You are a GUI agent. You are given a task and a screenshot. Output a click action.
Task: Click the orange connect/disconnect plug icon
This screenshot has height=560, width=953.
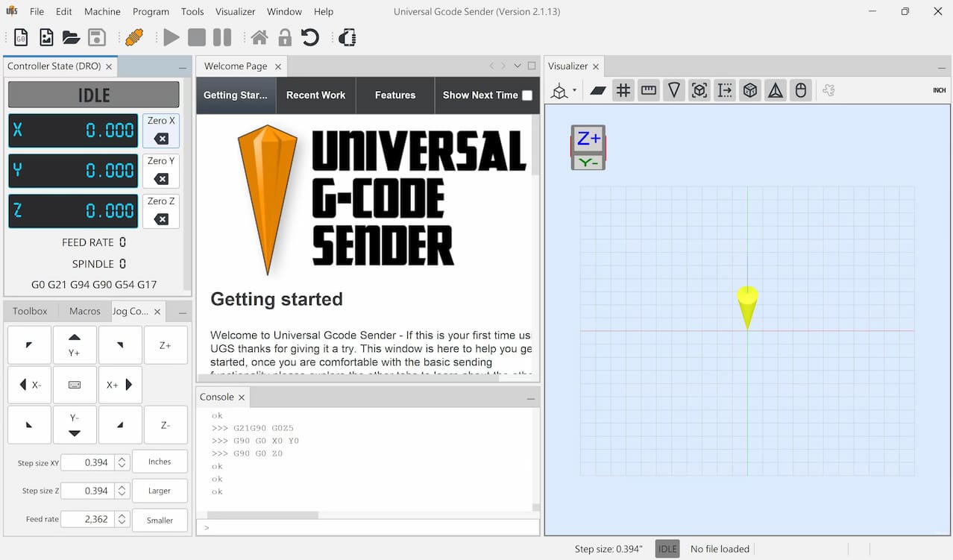click(134, 37)
